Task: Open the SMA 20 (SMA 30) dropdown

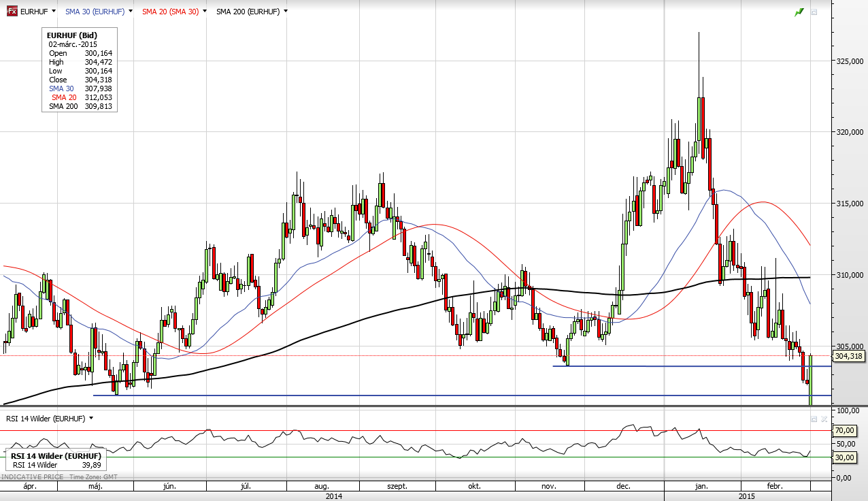Action: pyautogui.click(x=205, y=12)
